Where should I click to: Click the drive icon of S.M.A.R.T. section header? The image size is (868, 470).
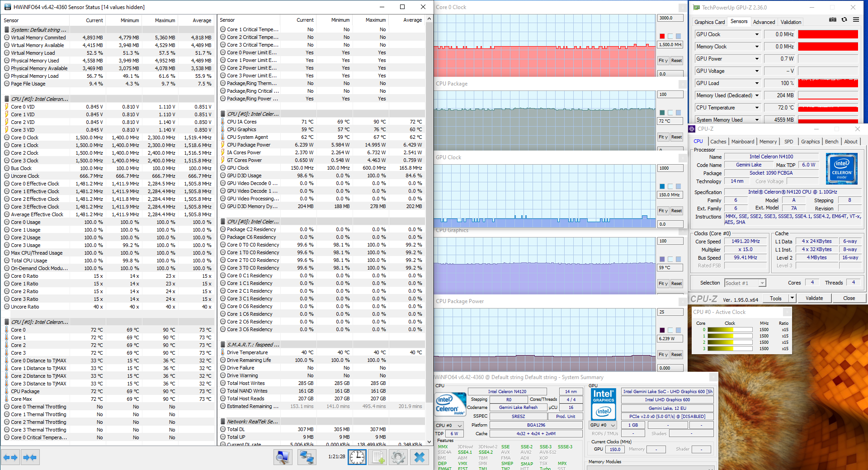coord(223,345)
